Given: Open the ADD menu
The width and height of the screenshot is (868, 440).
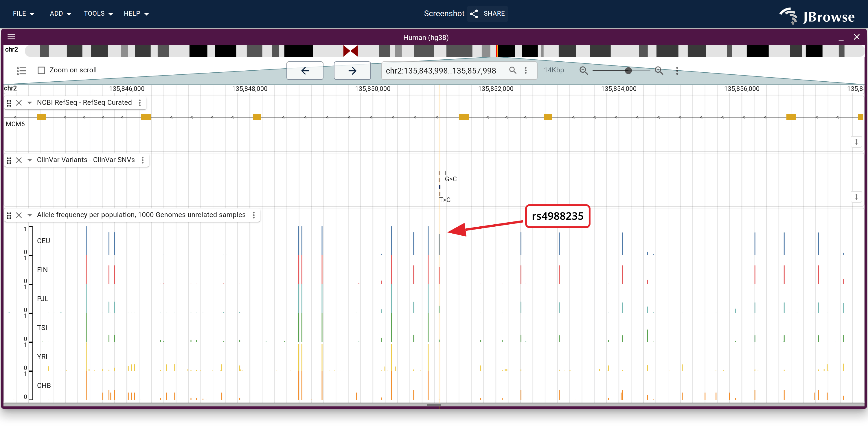Looking at the screenshot, I should [x=60, y=14].
